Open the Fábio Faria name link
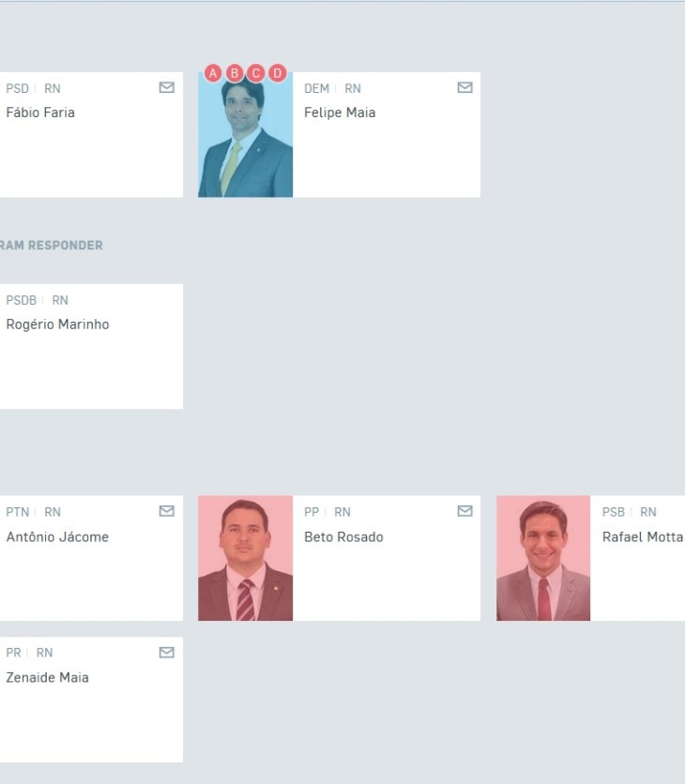Viewport: 685px width, 784px height. (40, 113)
